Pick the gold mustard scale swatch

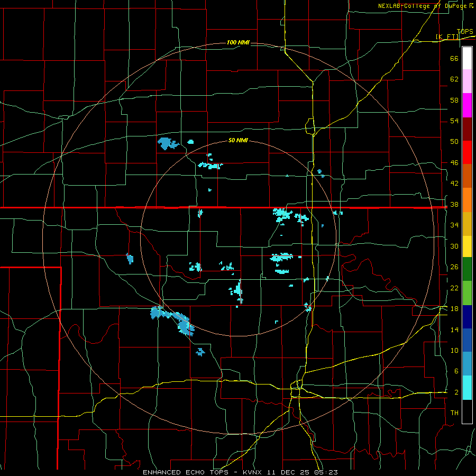467,223
